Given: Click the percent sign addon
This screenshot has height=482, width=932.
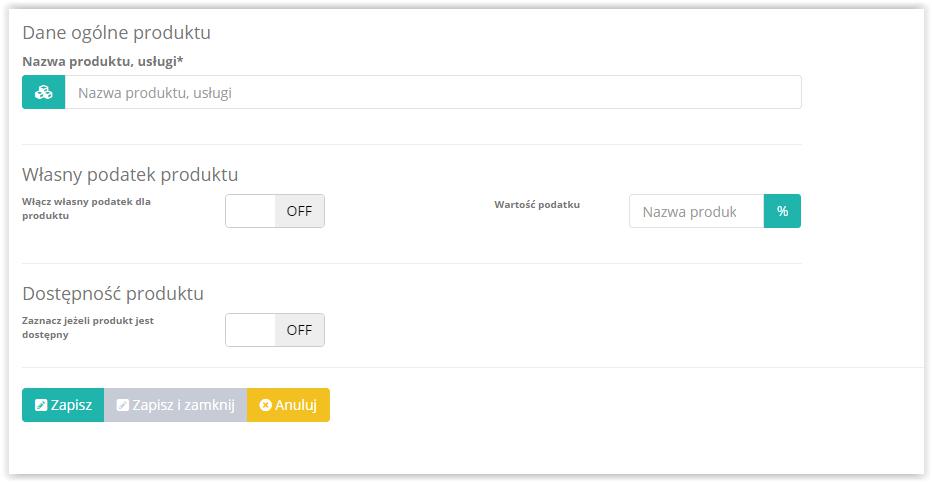Looking at the screenshot, I should 782,211.
